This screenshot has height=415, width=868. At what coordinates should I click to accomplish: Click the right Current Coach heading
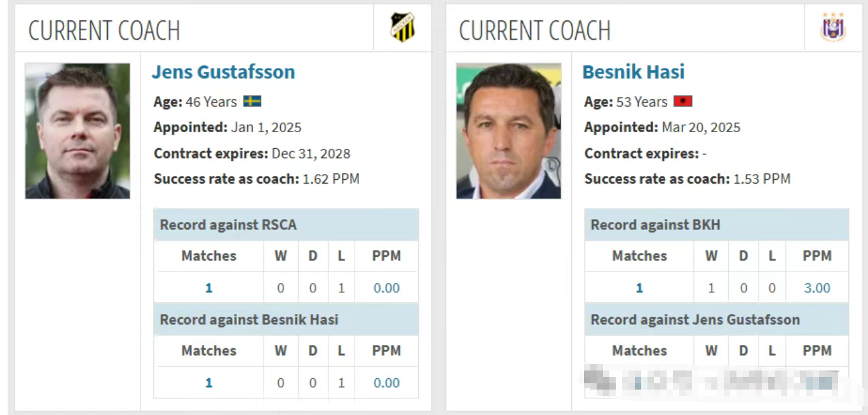pyautogui.click(x=534, y=31)
